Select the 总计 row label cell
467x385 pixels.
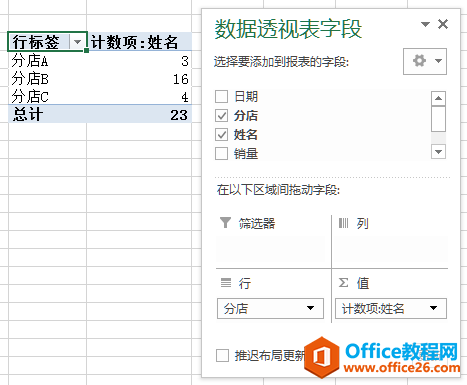point(47,114)
